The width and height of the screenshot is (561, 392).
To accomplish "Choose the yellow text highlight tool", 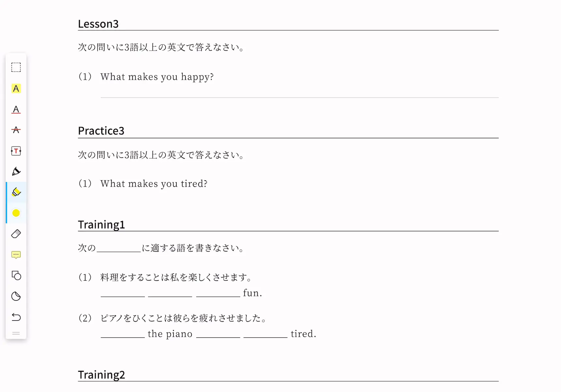I will (16, 89).
